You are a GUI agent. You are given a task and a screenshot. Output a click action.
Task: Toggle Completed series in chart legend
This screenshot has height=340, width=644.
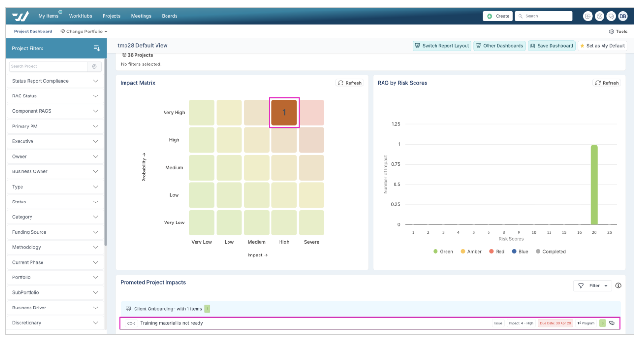point(551,252)
